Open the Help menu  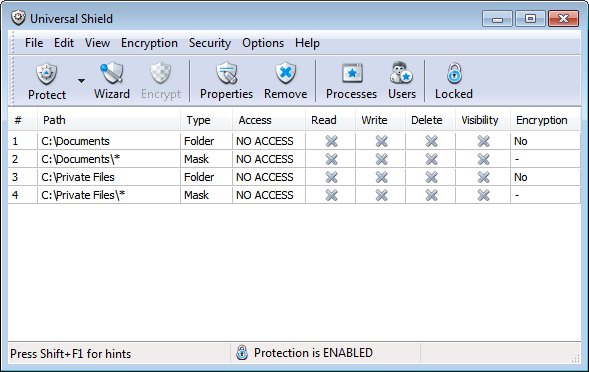(x=307, y=43)
